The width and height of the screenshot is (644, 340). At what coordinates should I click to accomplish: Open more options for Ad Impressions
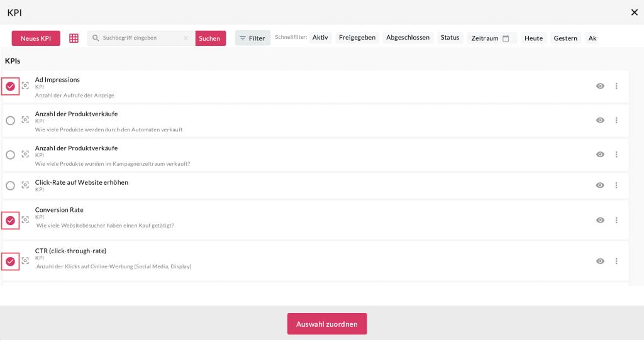616,86
